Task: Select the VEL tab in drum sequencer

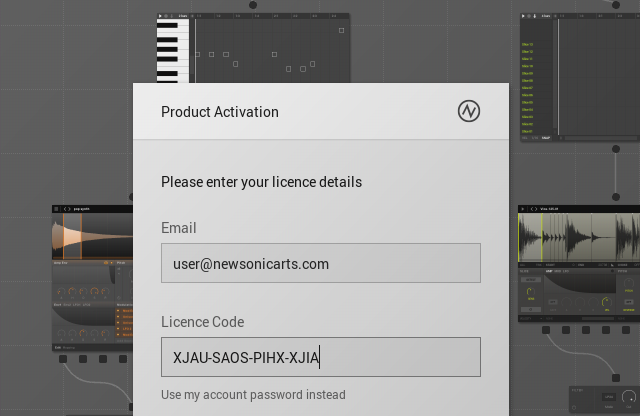Action: pos(524,138)
